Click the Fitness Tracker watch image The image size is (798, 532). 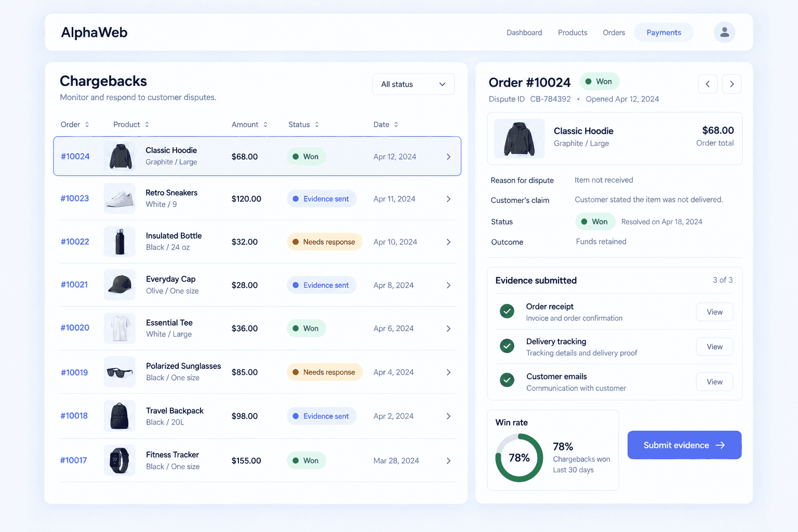(x=119, y=460)
